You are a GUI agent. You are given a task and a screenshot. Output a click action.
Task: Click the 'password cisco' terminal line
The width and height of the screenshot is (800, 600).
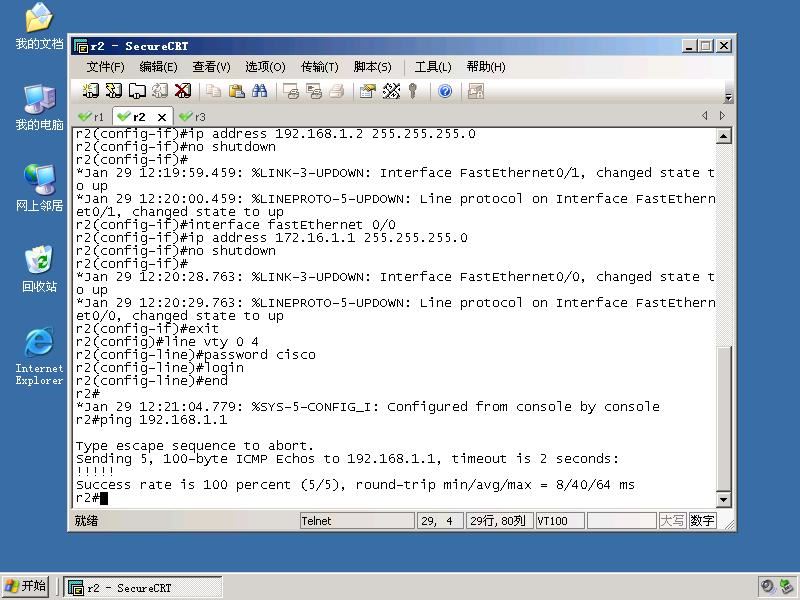195,355
